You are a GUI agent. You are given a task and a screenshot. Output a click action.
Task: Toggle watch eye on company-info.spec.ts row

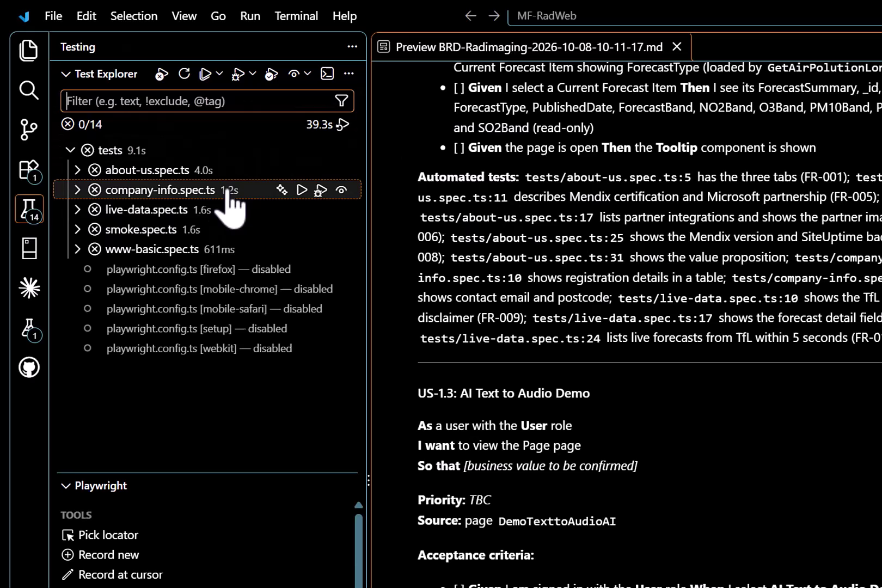(x=341, y=190)
